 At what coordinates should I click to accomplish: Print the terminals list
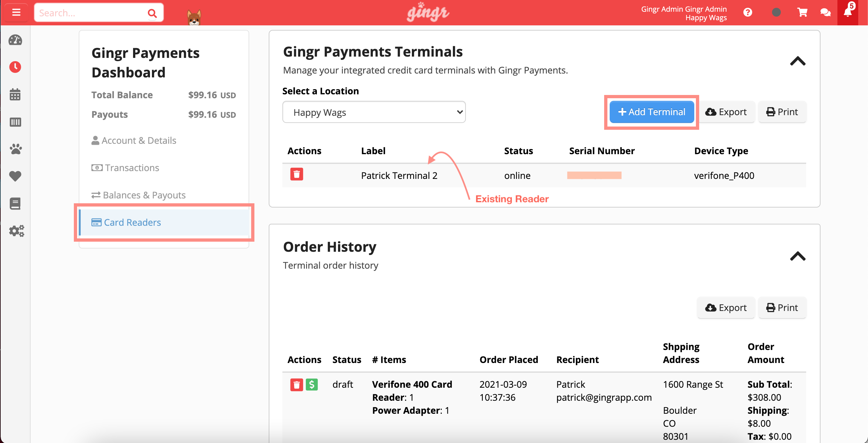[782, 112]
